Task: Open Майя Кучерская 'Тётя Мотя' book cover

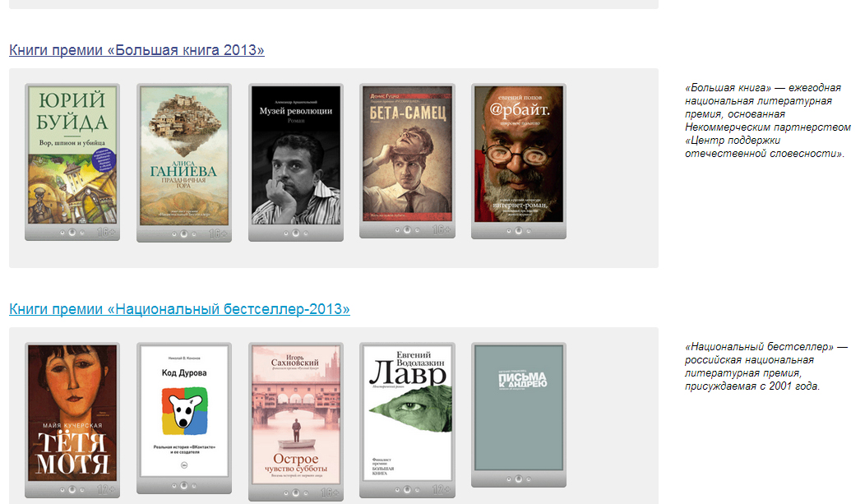Action: [x=72, y=419]
